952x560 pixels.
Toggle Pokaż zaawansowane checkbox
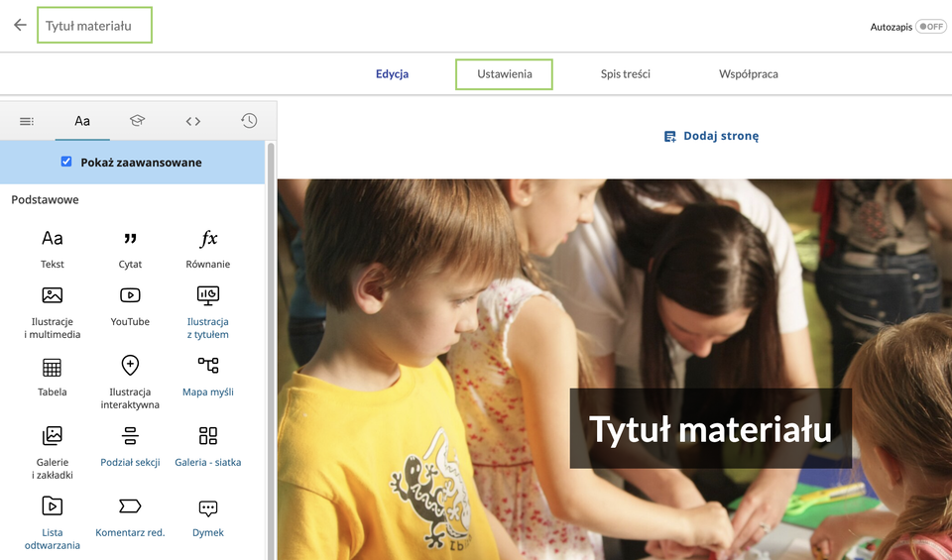[x=66, y=162]
